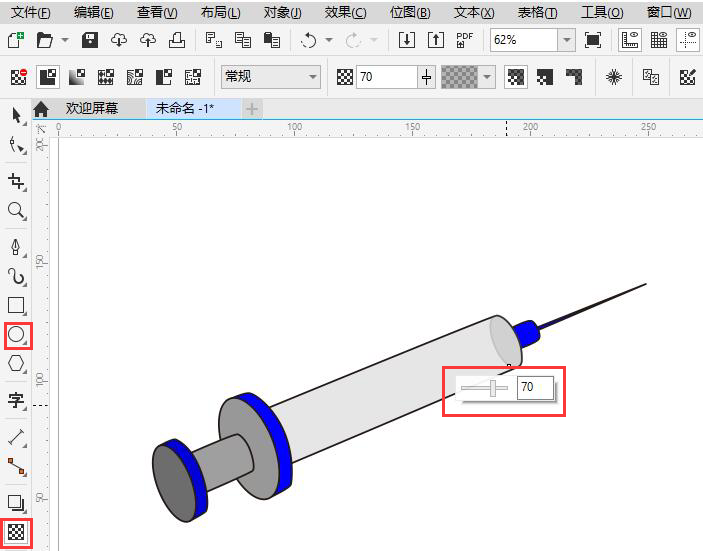Viewport: 703px width, 551px height.
Task: Save the document with the floppy disk icon
Action: pos(90,40)
